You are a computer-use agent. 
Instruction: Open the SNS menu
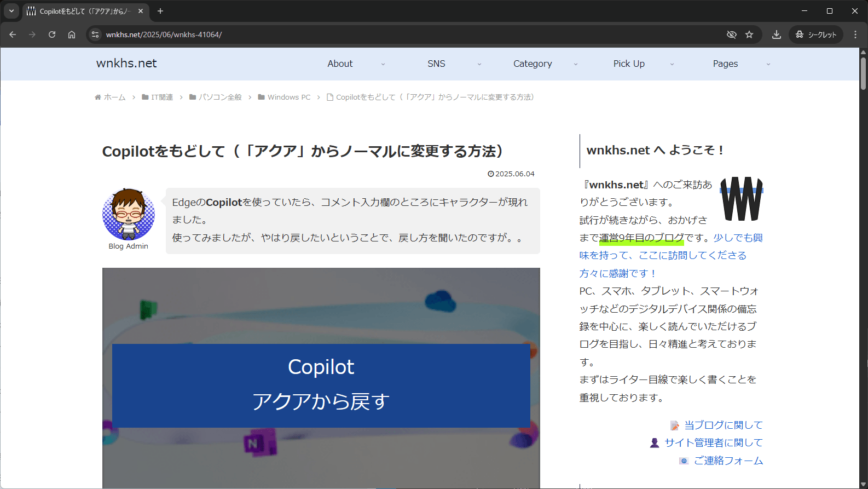(436, 64)
